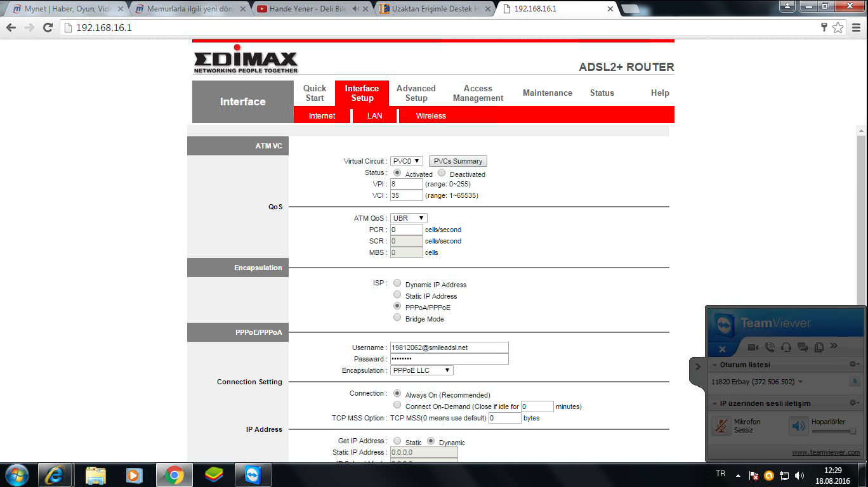Image resolution: width=868 pixels, height=487 pixels.
Task: Close the TeamViewer session with the X
Action: point(722,349)
